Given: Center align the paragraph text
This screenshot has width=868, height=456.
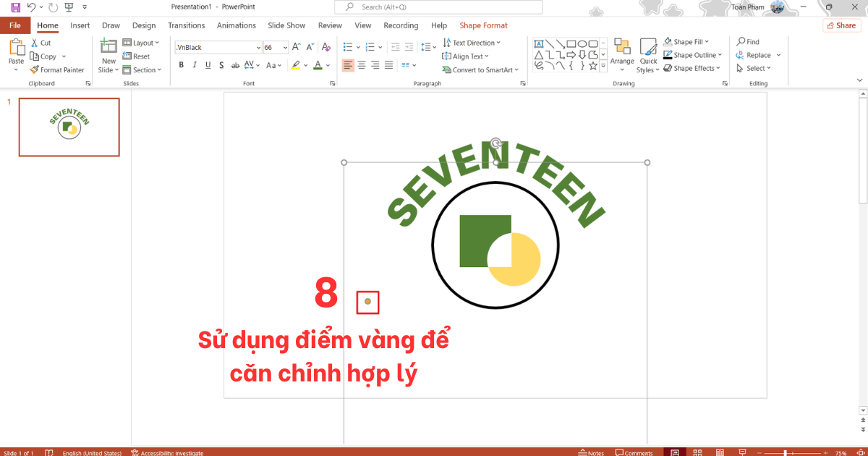Looking at the screenshot, I should point(362,65).
